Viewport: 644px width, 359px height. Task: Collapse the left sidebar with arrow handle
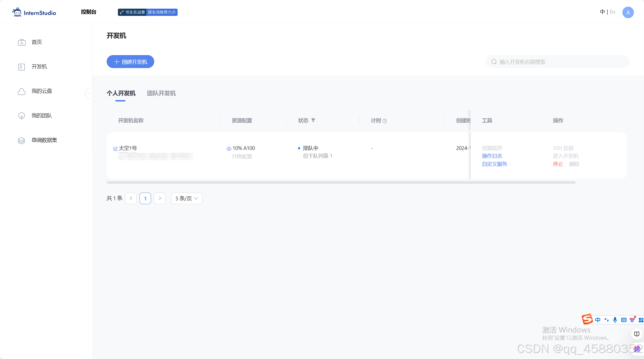[x=88, y=93]
